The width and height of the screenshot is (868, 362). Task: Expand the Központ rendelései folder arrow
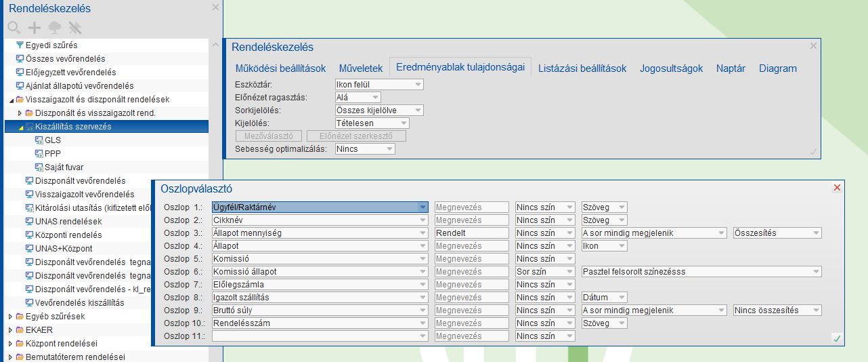click(x=10, y=344)
